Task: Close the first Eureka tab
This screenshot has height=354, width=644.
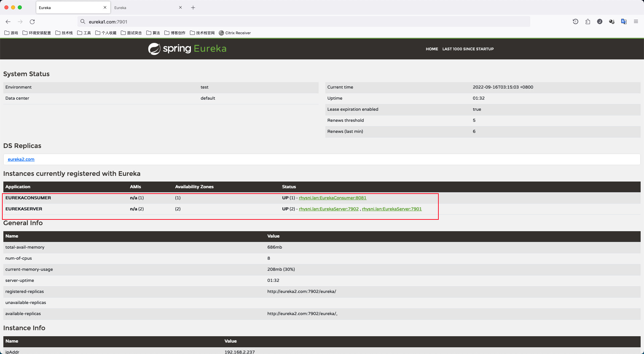Action: (105, 7)
